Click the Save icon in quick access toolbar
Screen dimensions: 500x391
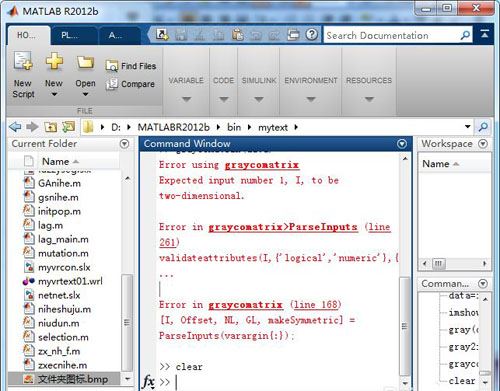point(180,35)
